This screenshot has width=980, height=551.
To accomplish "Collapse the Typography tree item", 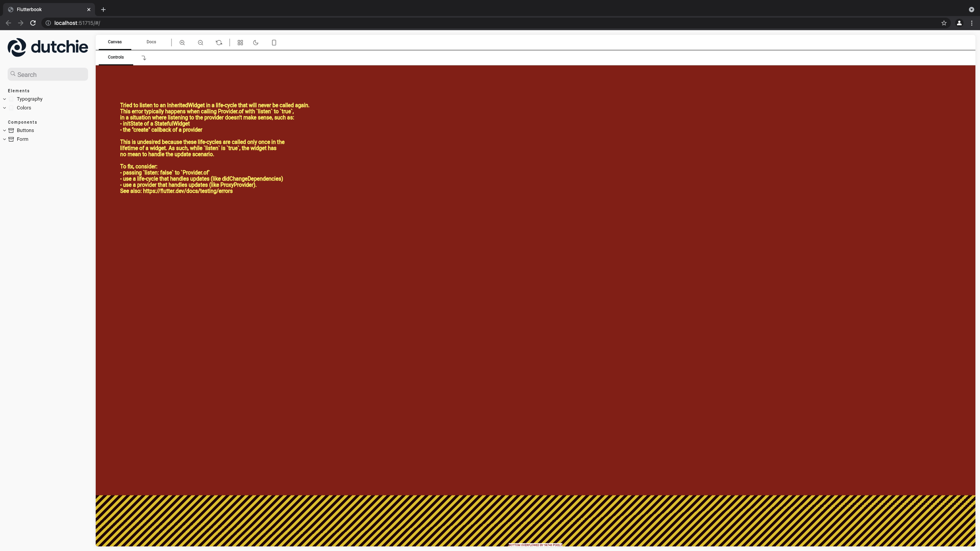I will [4, 99].
